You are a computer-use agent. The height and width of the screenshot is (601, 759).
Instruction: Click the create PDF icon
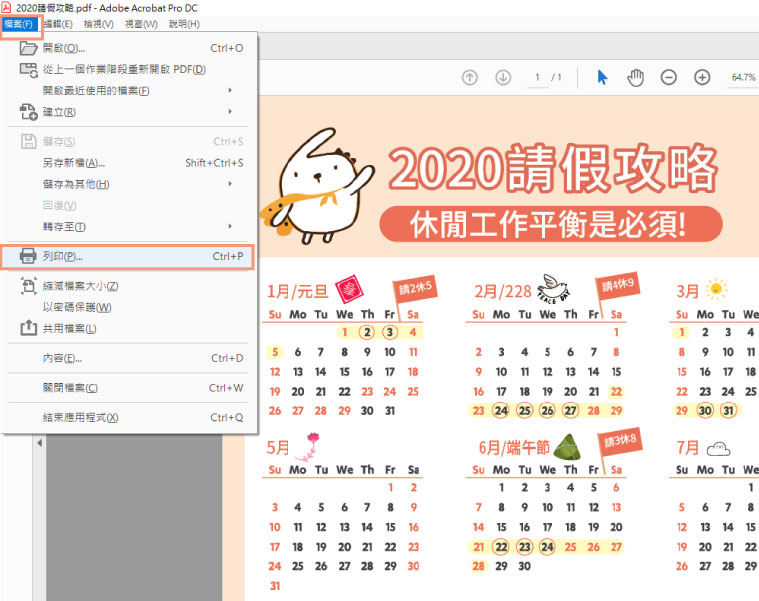28,112
